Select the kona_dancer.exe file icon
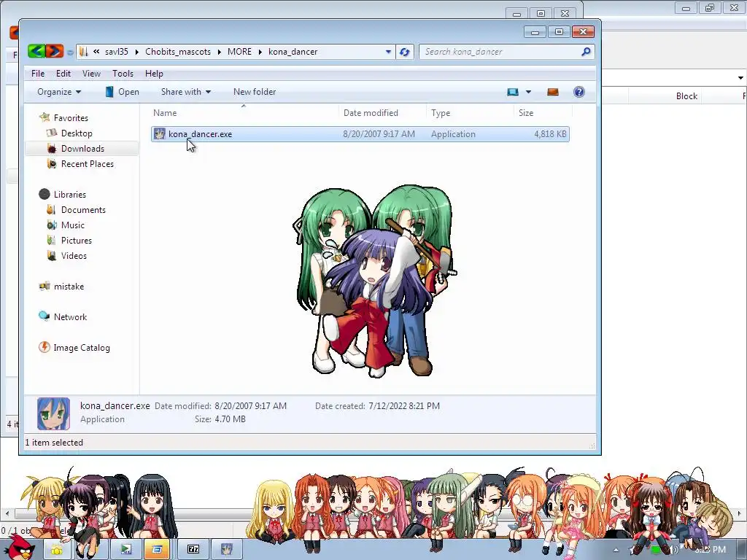747x560 pixels. point(160,134)
